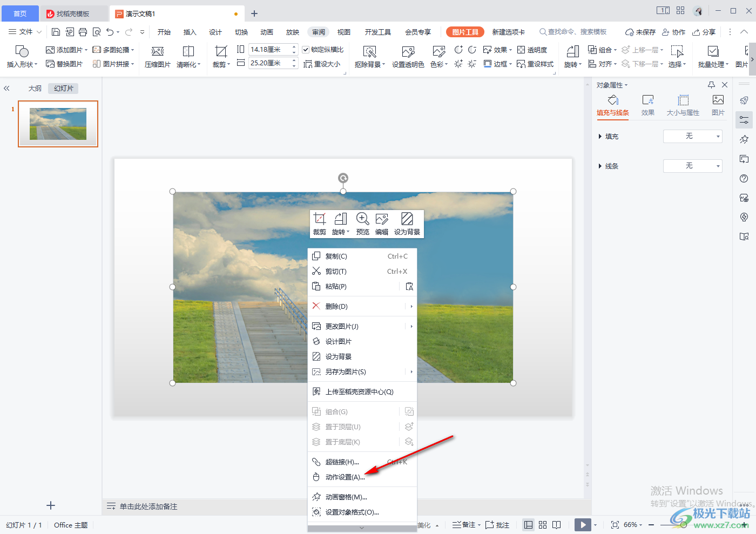Open the File (文件) menu dropdown
The width and height of the screenshot is (756, 534).
click(25, 32)
